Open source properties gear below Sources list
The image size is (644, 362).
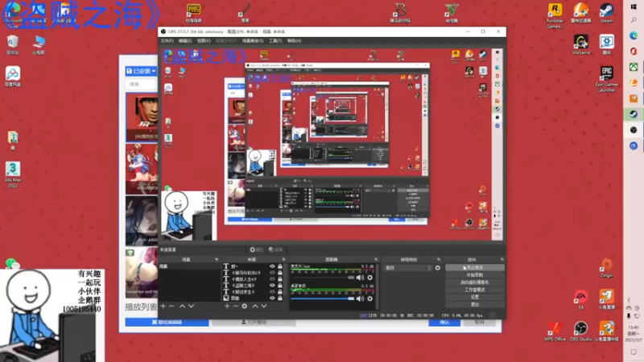[245, 306]
